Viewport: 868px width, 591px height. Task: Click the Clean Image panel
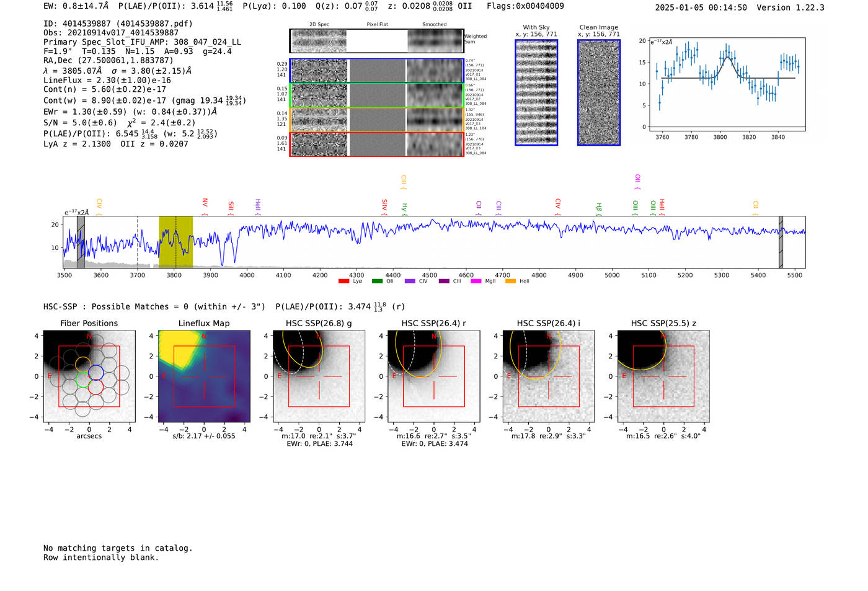(x=599, y=92)
